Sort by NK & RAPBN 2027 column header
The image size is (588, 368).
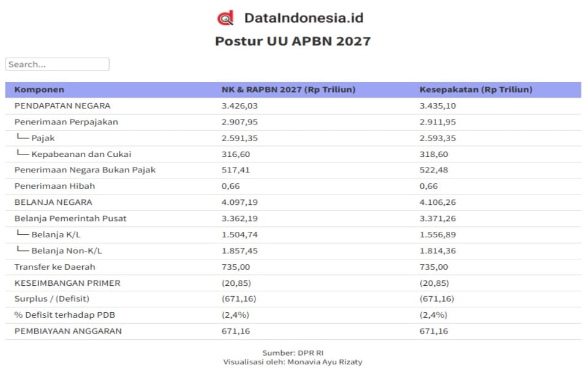click(288, 90)
